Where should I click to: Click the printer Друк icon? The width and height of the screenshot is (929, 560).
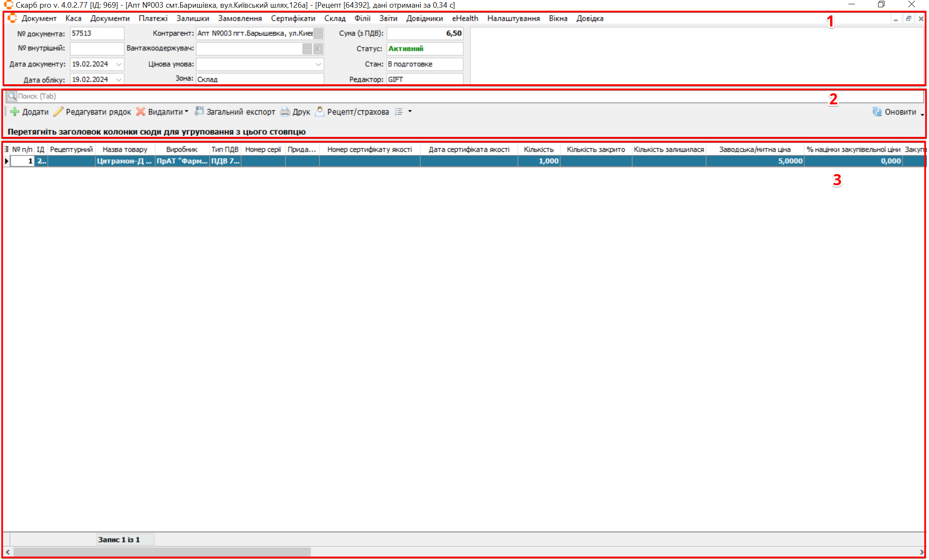point(285,112)
